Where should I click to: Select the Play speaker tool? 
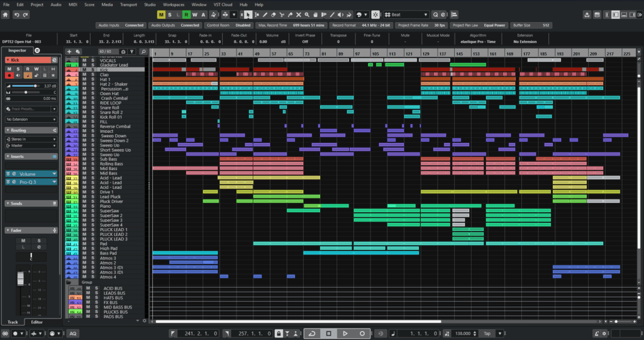340,15
